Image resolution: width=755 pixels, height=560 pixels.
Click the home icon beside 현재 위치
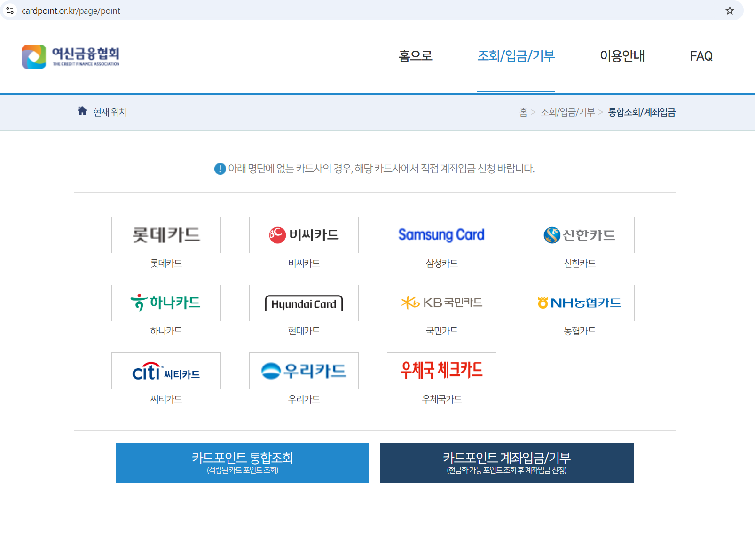click(x=82, y=111)
